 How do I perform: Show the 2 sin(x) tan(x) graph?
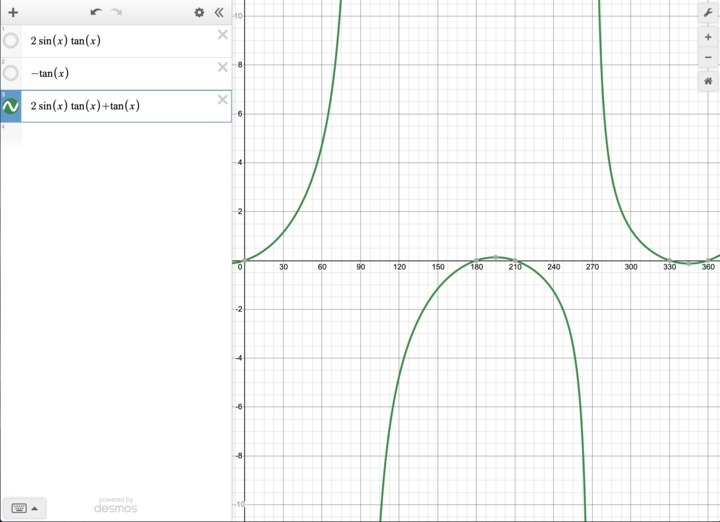[11, 41]
